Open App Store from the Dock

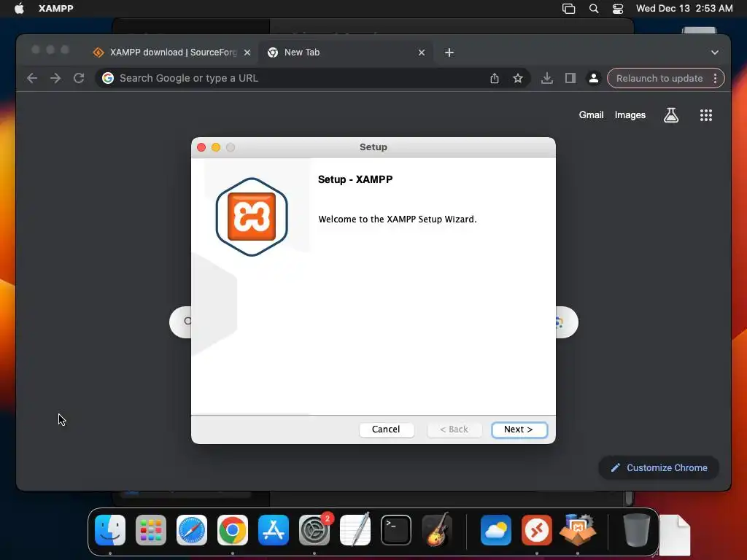pos(274,530)
